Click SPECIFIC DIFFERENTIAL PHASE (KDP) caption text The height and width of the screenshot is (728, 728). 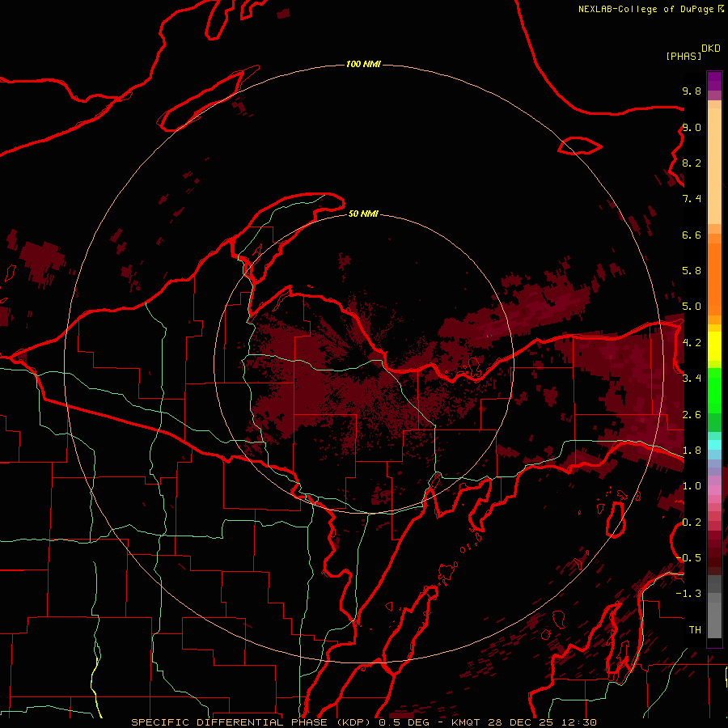click(x=252, y=722)
